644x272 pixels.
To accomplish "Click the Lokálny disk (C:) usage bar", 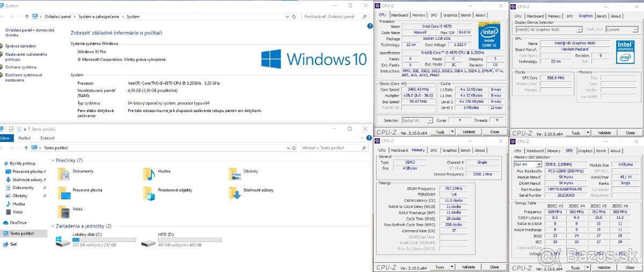I will [104, 239].
